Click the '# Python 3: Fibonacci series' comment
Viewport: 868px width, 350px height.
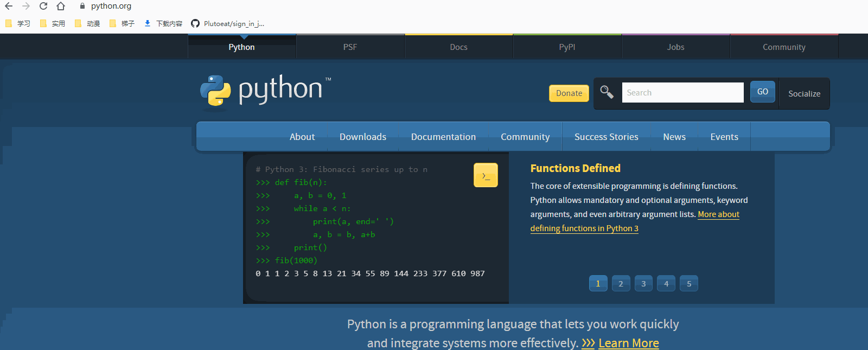[x=341, y=169]
